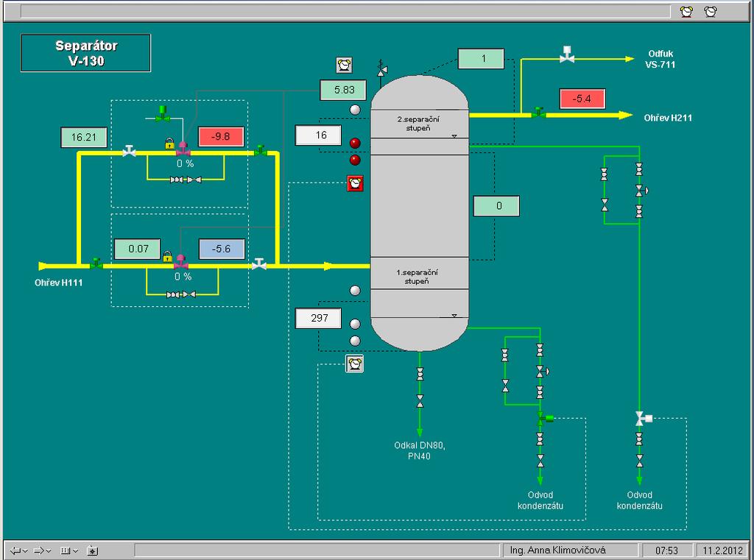
Task: Select the white manual valve before the separator inlet
Action: [x=259, y=263]
